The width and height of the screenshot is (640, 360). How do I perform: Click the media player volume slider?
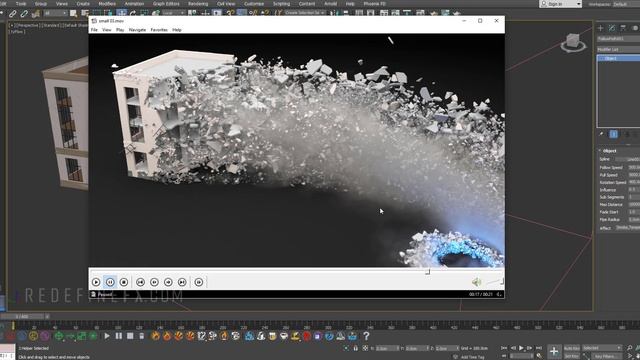(494, 282)
